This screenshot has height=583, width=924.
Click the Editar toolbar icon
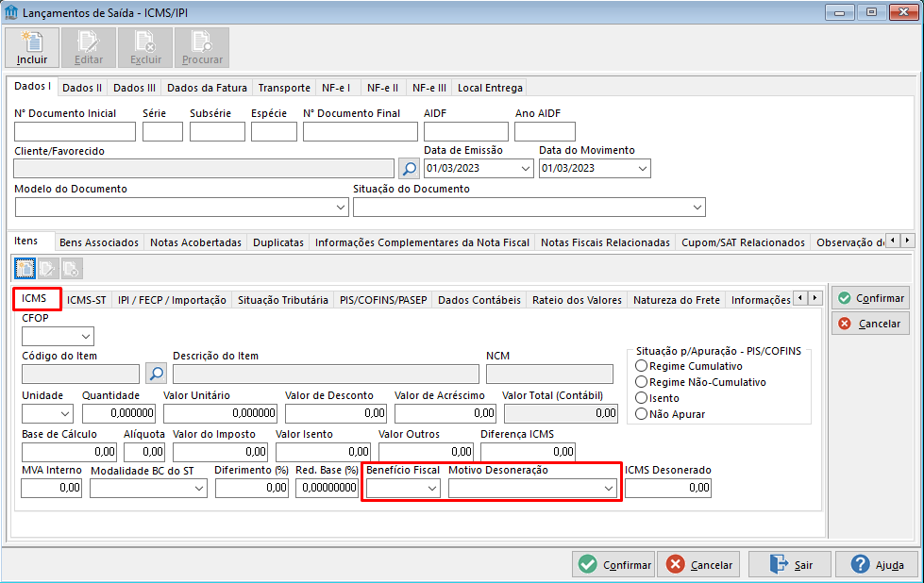pos(89,48)
